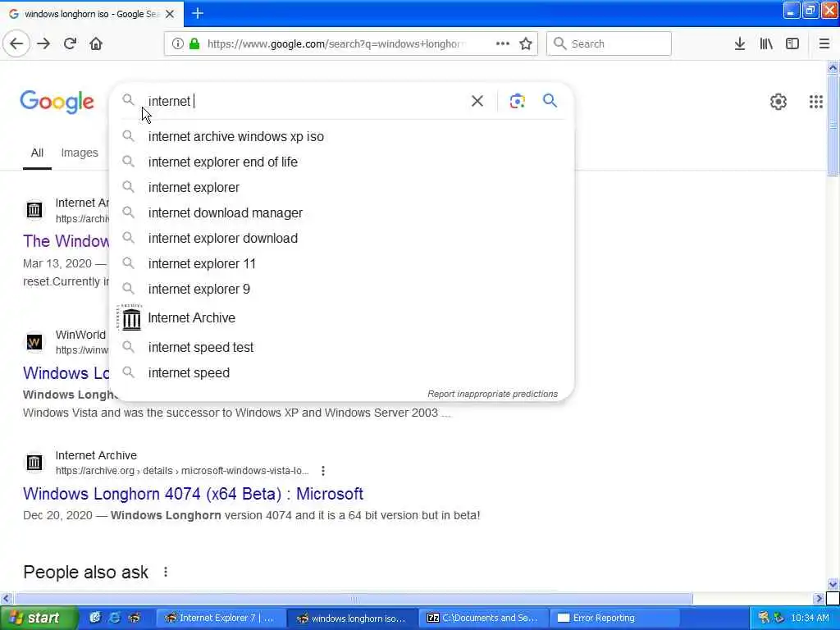Toggle the sidebar icon in toolbar
The height and width of the screenshot is (630, 840).
792,44
